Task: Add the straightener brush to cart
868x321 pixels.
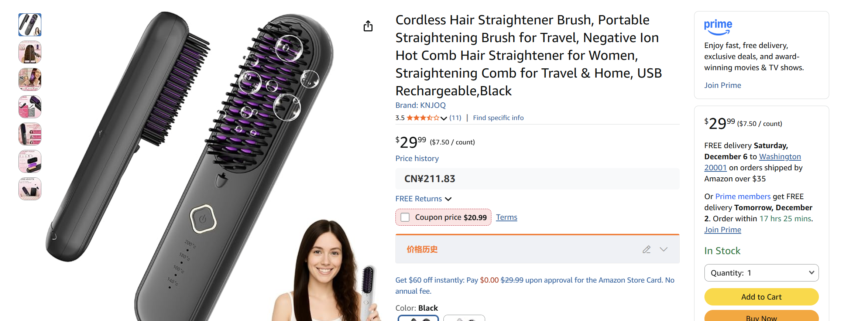Action: tap(761, 297)
